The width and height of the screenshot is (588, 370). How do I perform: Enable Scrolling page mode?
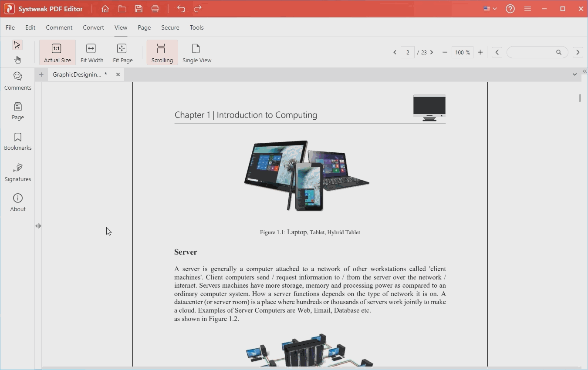coord(162,53)
